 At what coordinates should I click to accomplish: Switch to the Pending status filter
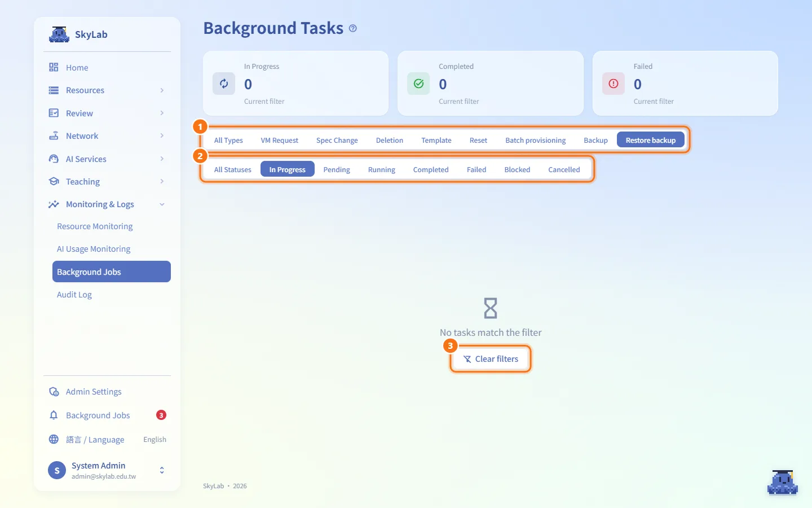[x=337, y=169]
